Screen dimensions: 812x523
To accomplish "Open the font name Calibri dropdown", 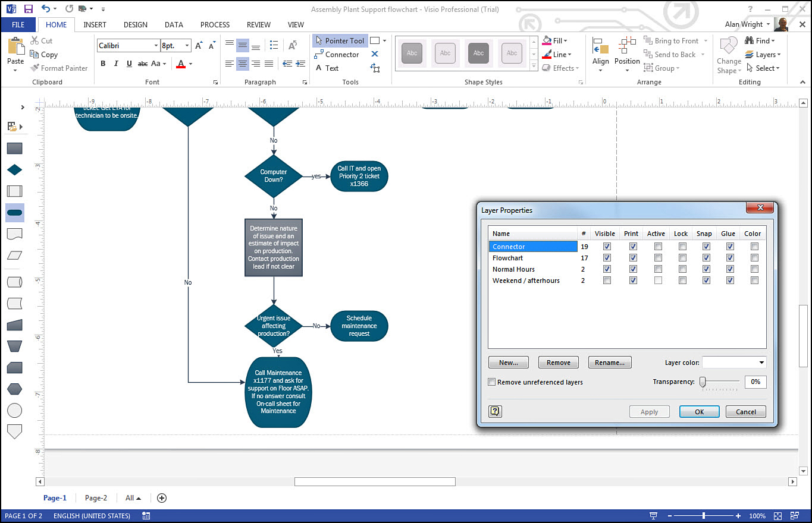I will tap(156, 46).
